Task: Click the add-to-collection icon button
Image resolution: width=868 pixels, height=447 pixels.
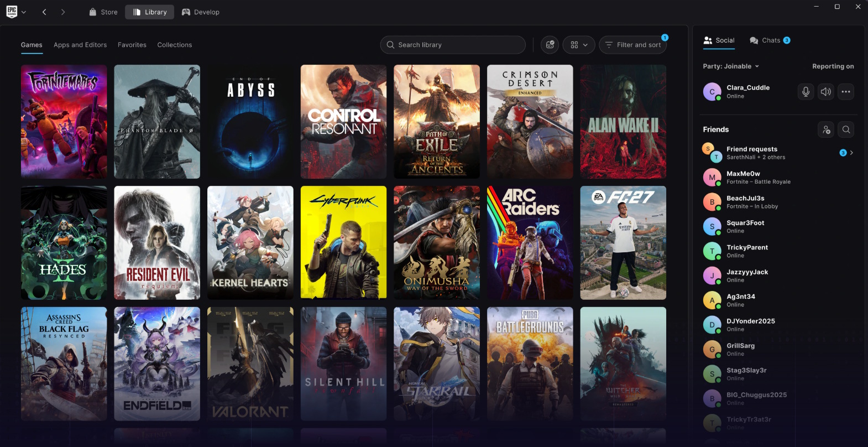Action: coord(550,45)
